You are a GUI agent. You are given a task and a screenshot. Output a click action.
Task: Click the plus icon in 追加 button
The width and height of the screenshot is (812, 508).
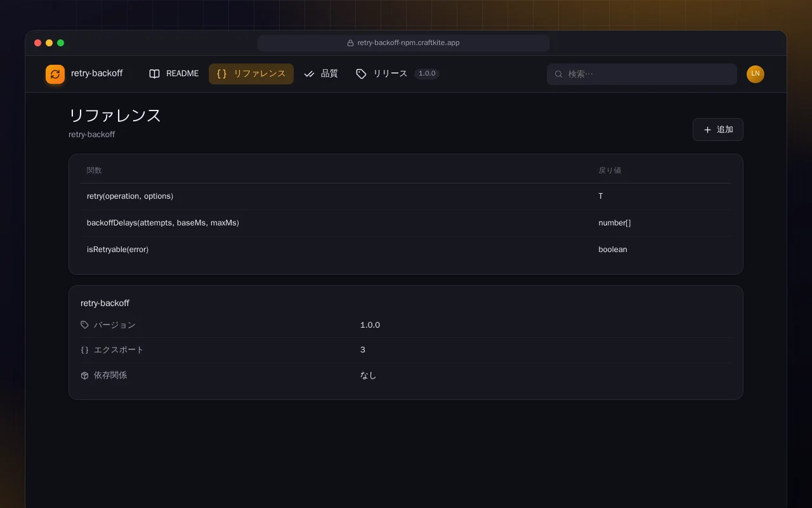click(707, 130)
